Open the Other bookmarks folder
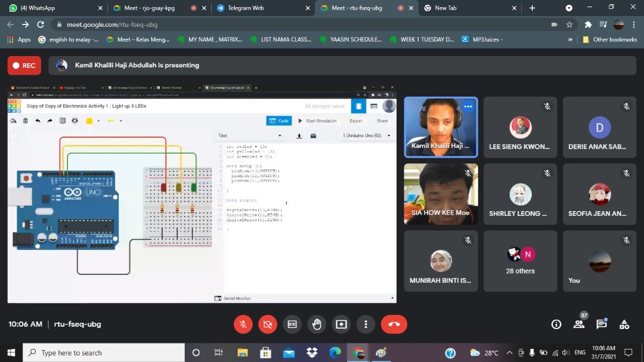This screenshot has width=644, height=362. click(609, 39)
